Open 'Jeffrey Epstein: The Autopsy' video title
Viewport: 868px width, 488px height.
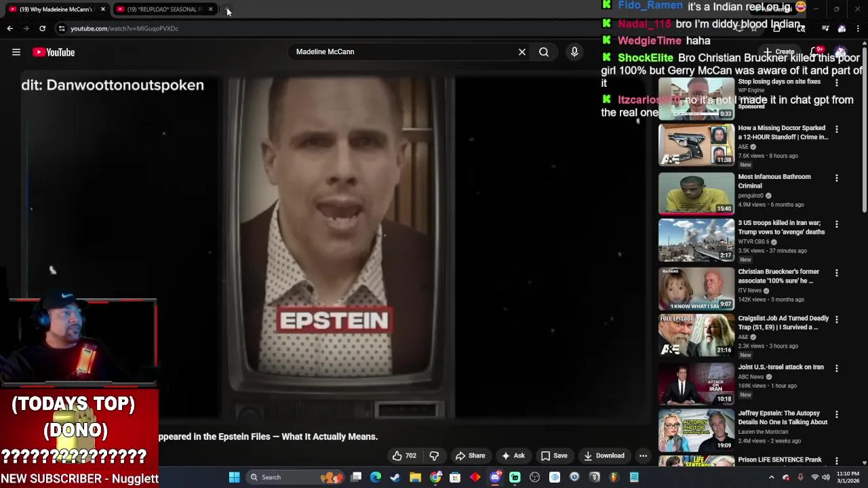pyautogui.click(x=783, y=418)
